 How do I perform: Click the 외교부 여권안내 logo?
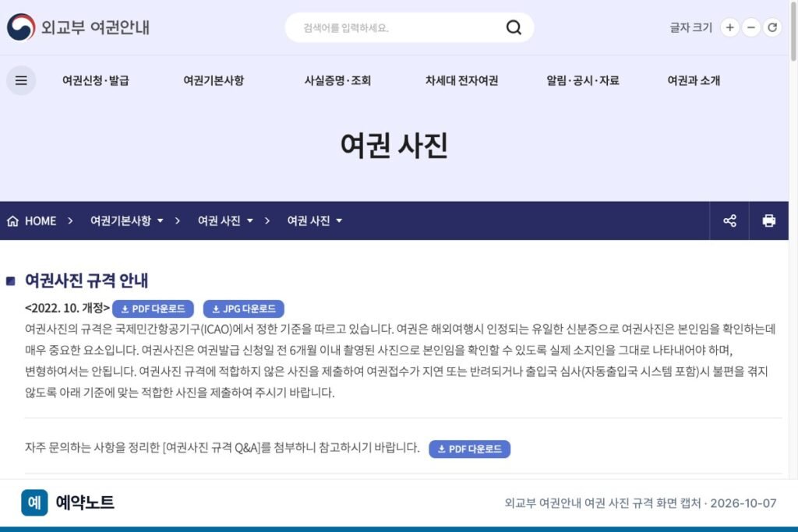pos(79,27)
